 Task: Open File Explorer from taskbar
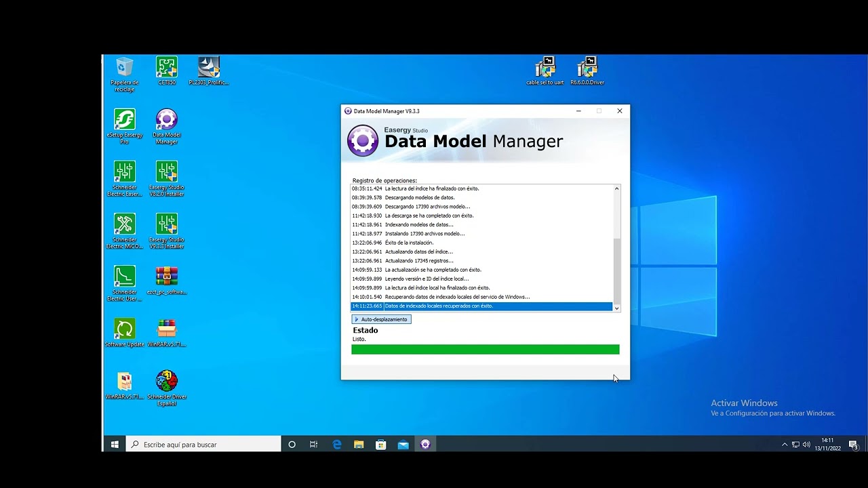click(359, 445)
